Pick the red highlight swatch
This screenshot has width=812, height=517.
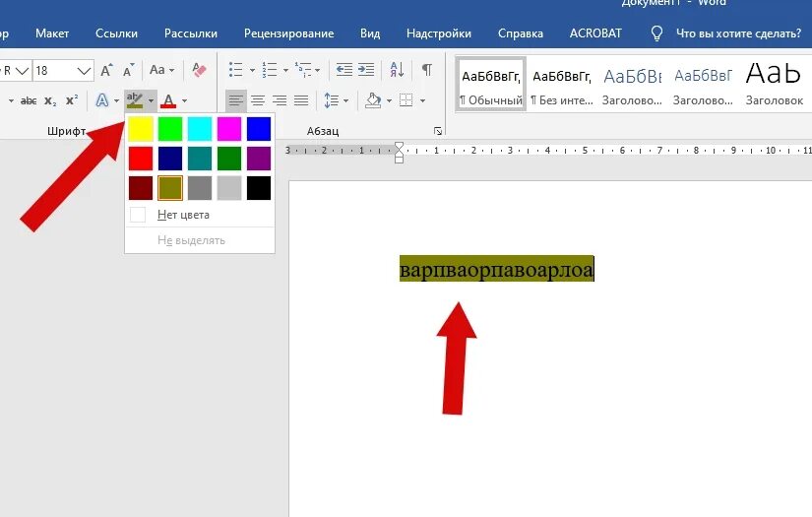pos(141,159)
